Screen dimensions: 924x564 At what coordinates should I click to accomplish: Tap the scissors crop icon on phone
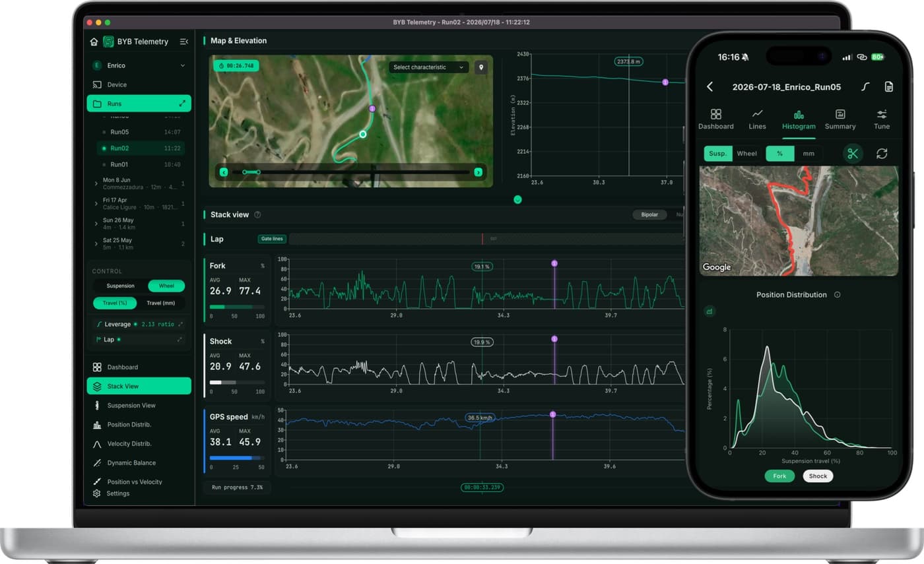[x=853, y=154]
